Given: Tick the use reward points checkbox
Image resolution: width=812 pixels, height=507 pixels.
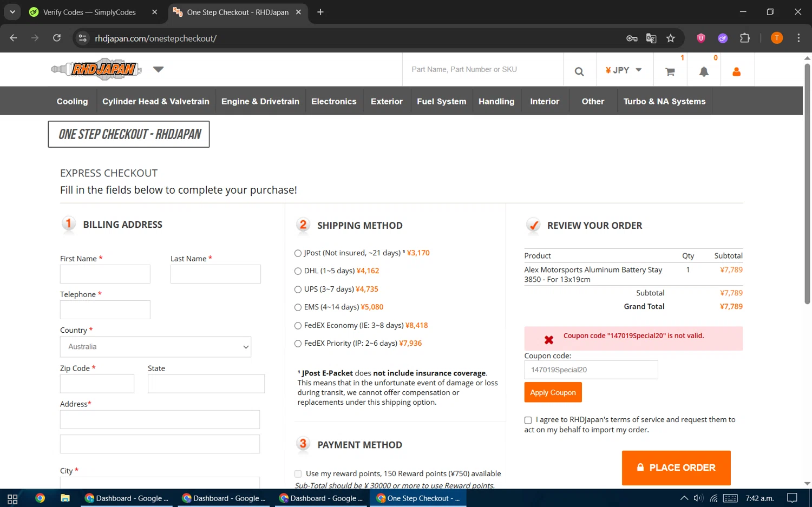Looking at the screenshot, I should [298, 474].
